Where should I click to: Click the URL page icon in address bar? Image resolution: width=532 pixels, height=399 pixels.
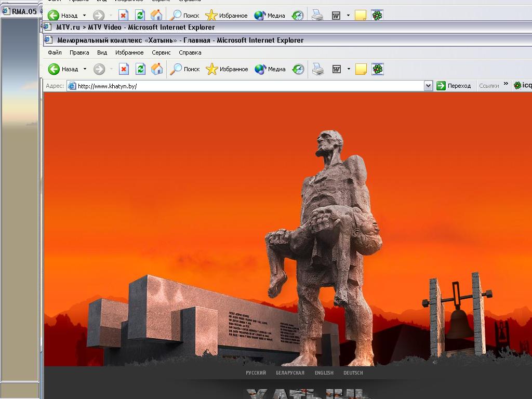tap(72, 86)
